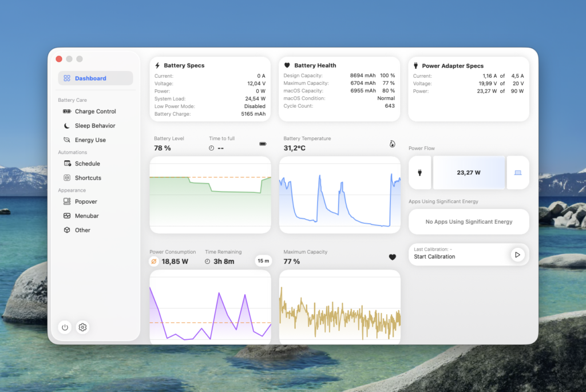Screen dimensions: 586x392
Task: Open settings with the gear icon
Action: pos(82,327)
